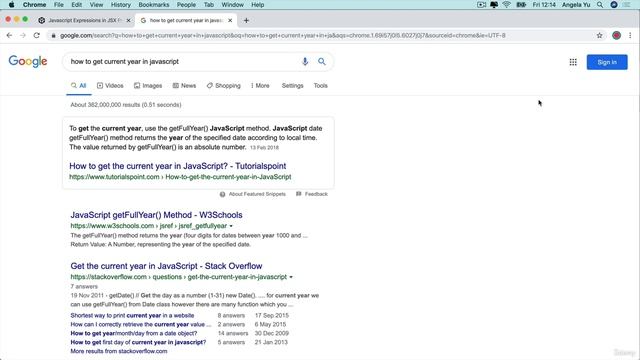Open the Chrome menu in menu bar
The image size is (640, 360).
coord(34,5)
